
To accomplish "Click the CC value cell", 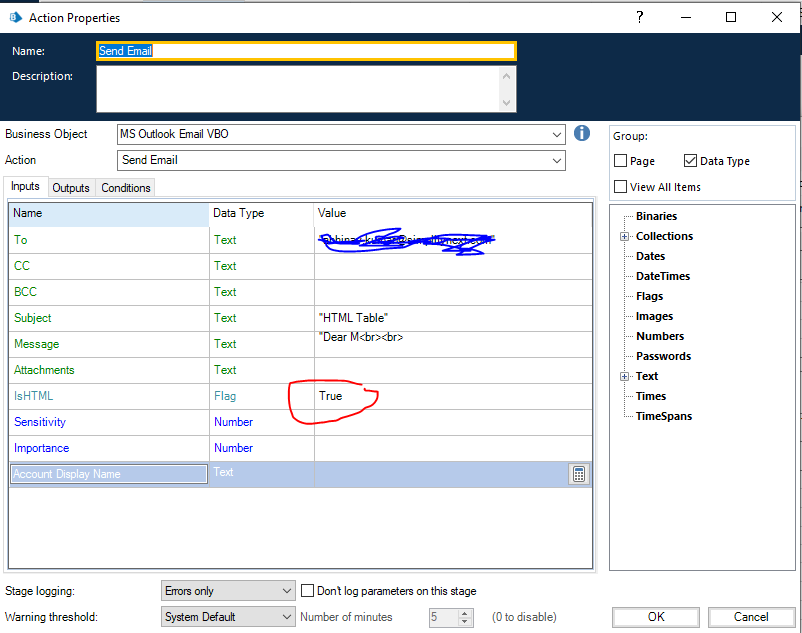I will pyautogui.click(x=453, y=266).
